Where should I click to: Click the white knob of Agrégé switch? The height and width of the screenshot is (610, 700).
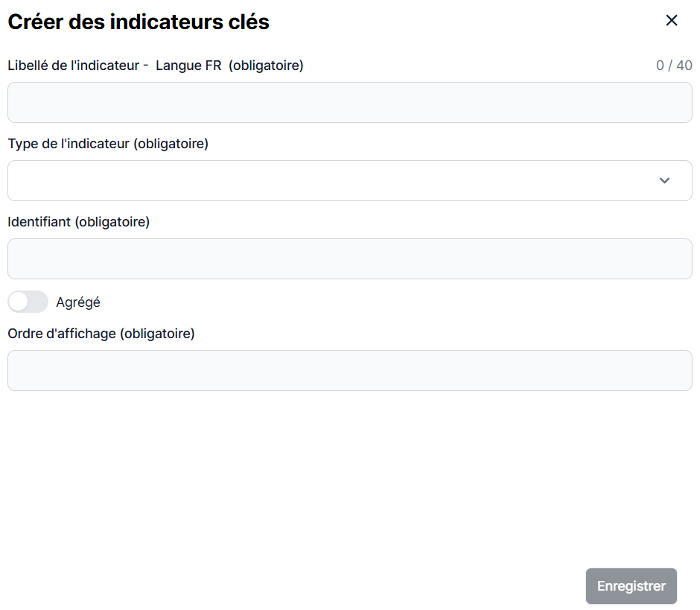pyautogui.click(x=19, y=302)
